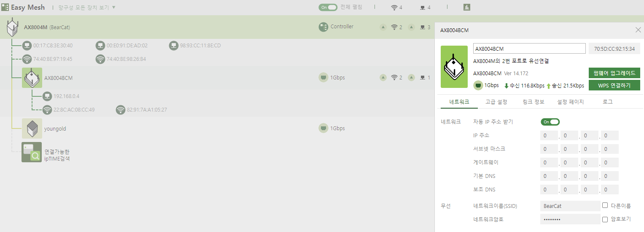Check the 암호보기 checkbox
644x232 pixels.
click(x=605, y=219)
